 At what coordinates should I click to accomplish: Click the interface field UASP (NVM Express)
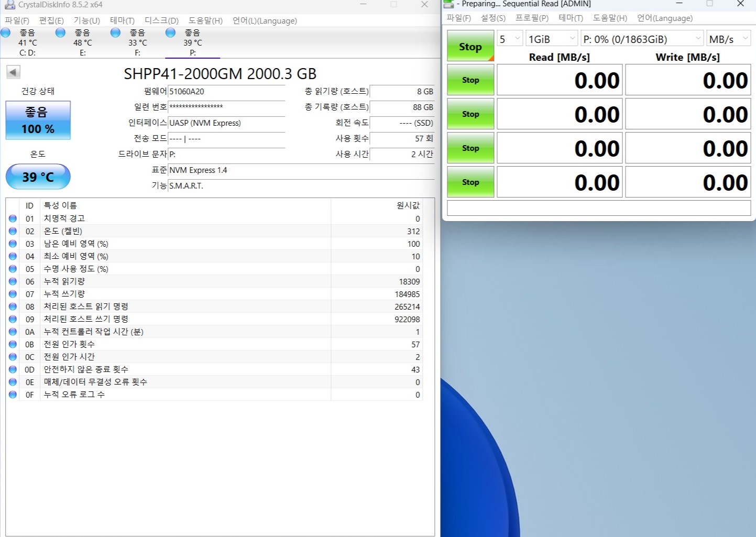click(226, 123)
